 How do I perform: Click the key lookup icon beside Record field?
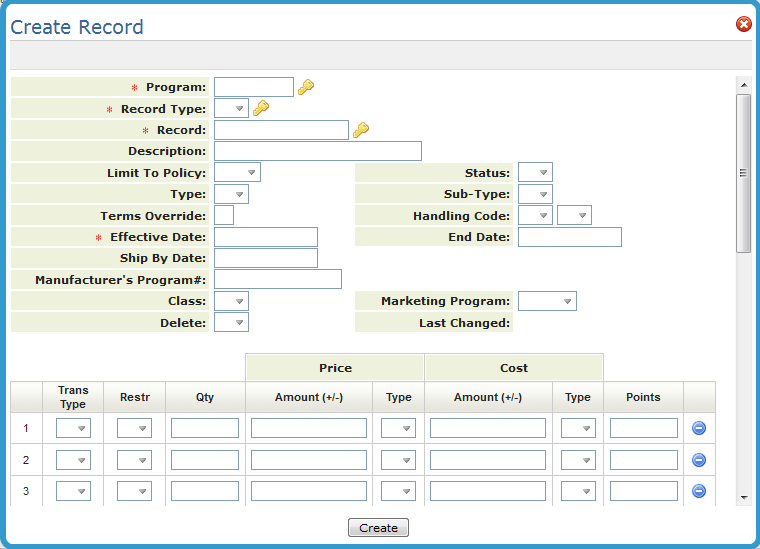click(x=361, y=130)
